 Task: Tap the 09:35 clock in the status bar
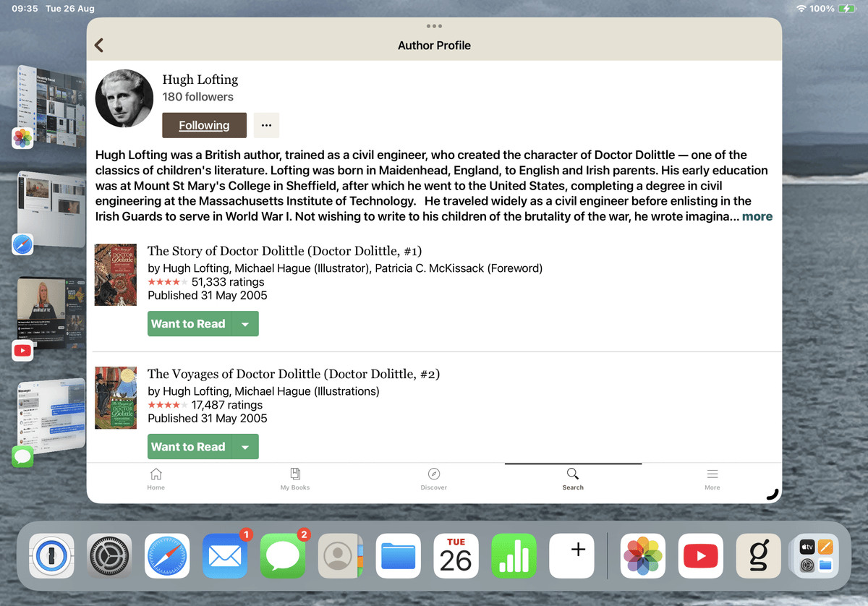tap(25, 9)
